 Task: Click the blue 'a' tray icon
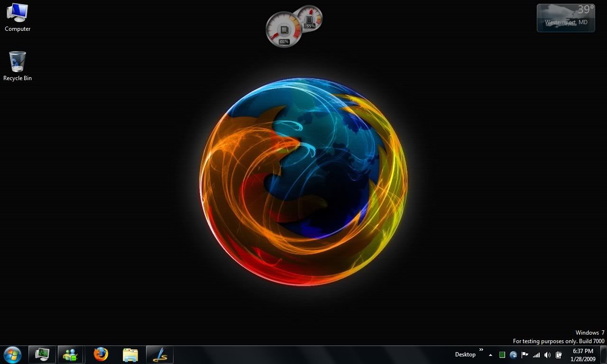(513, 355)
